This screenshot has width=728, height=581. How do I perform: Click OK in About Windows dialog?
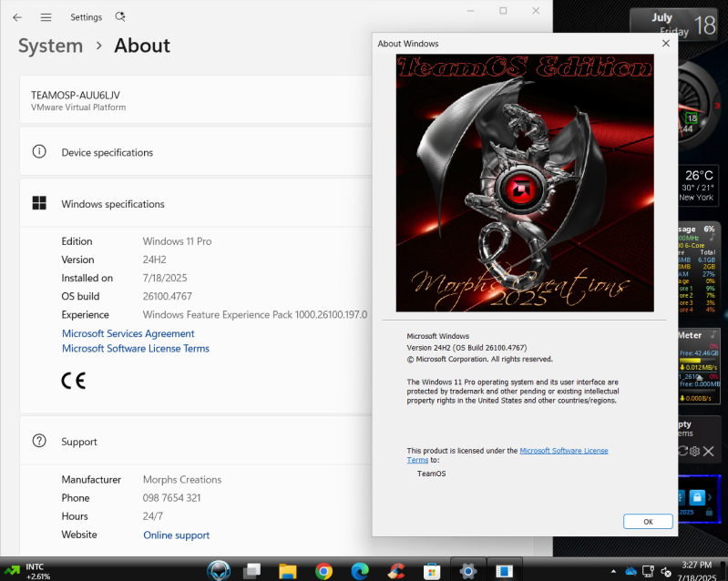tap(648, 522)
